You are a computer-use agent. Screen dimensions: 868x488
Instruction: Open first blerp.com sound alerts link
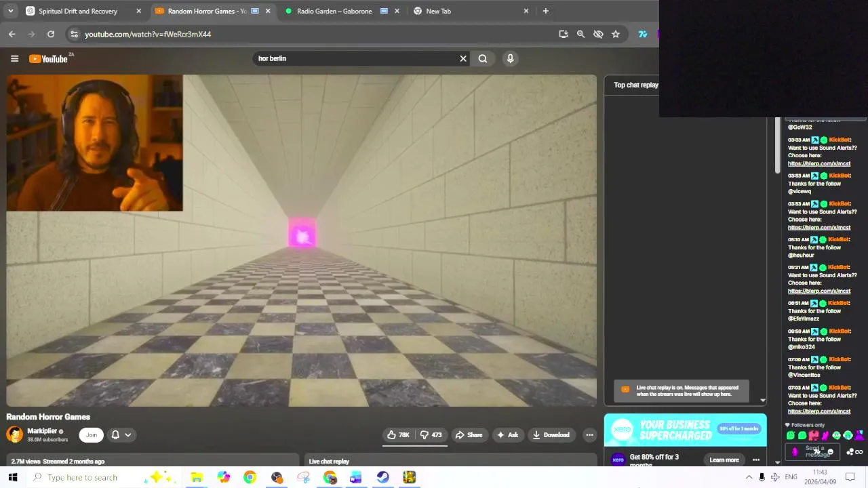click(x=818, y=163)
